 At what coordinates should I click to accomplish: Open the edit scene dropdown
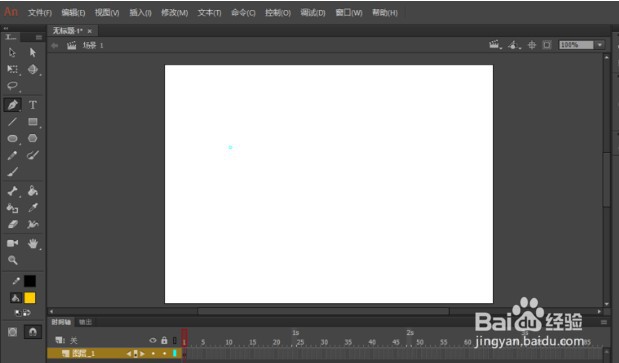pyautogui.click(x=495, y=45)
